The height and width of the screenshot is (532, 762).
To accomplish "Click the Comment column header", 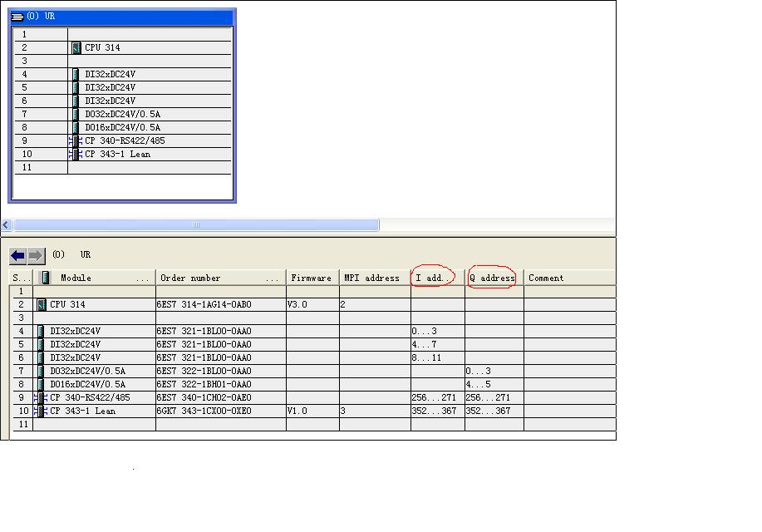I will pyautogui.click(x=569, y=278).
